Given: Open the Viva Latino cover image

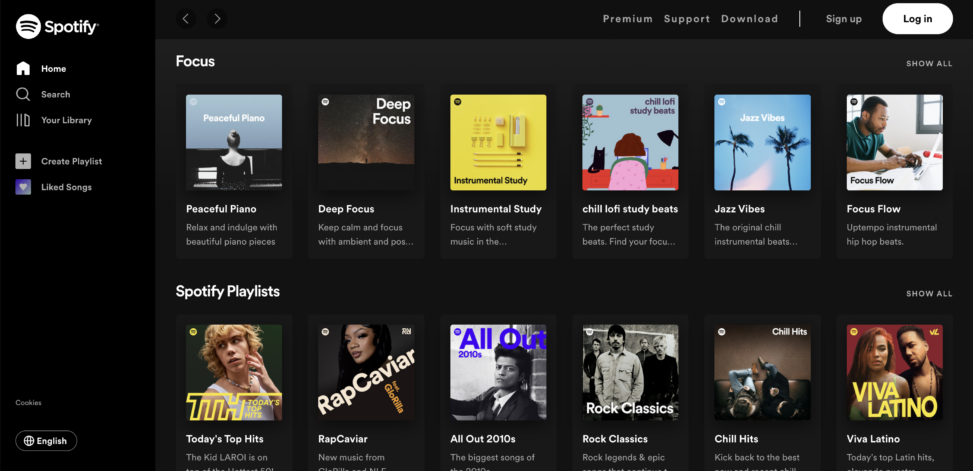Looking at the screenshot, I should [x=895, y=372].
